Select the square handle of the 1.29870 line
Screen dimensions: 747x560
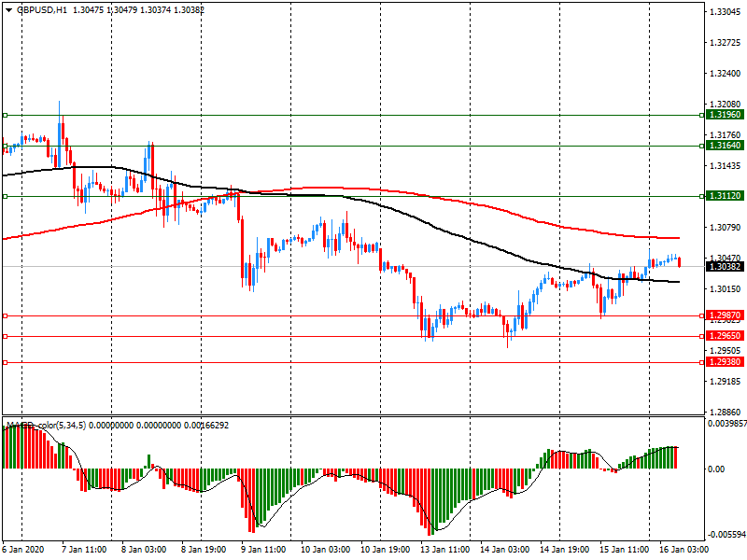coord(6,316)
